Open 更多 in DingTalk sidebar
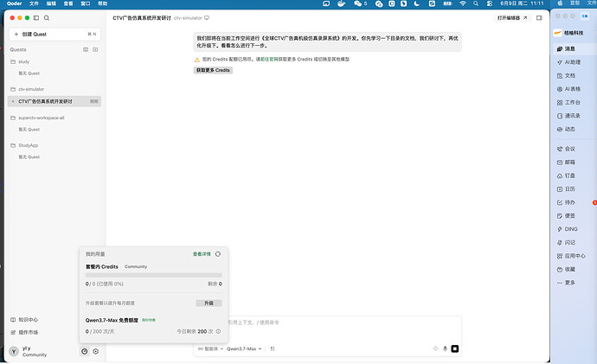Viewport: 597px width, 364px height. point(567,283)
